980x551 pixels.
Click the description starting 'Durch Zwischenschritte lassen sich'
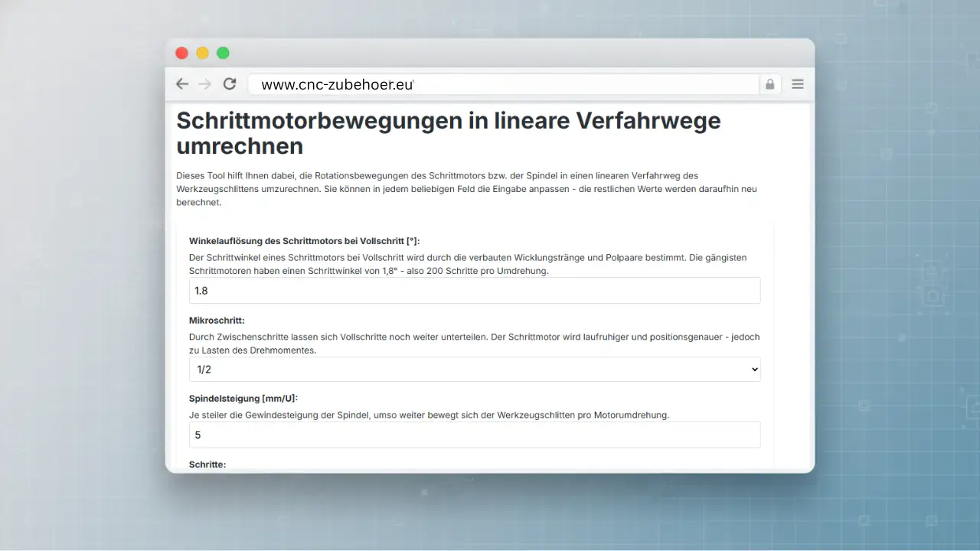pos(474,344)
